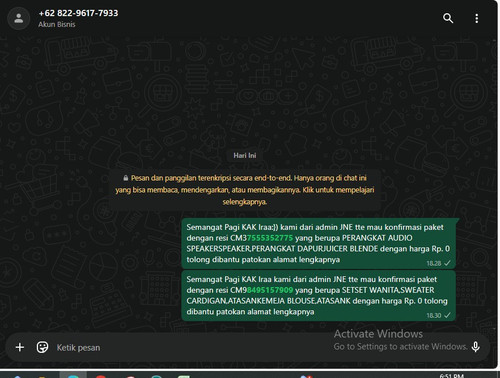The width and height of the screenshot is (500, 378).
Task: Select the message about SETSET WANITA,SWEATER CARDIGAN
Action: (318, 296)
